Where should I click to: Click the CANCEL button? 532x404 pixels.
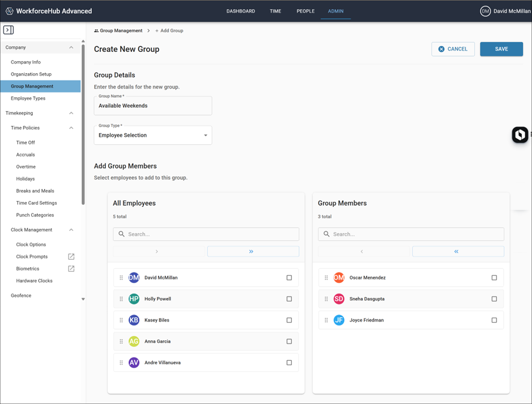pyautogui.click(x=453, y=49)
